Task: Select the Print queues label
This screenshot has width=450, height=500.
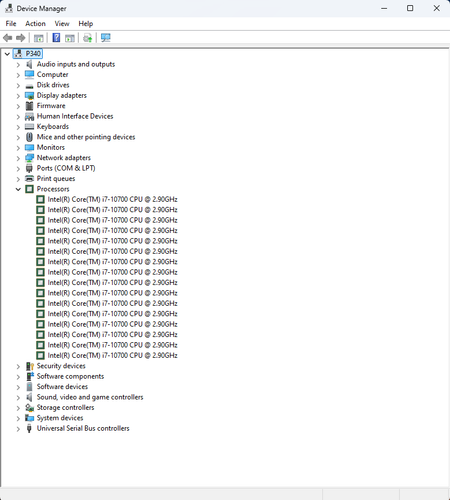Action: pyautogui.click(x=56, y=179)
